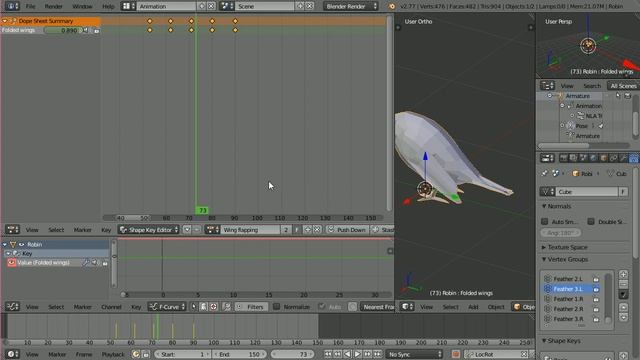The height and width of the screenshot is (360, 640).
Task: Toggle only-selected filter arrow in Dope Sheet header
Action: coord(187,230)
